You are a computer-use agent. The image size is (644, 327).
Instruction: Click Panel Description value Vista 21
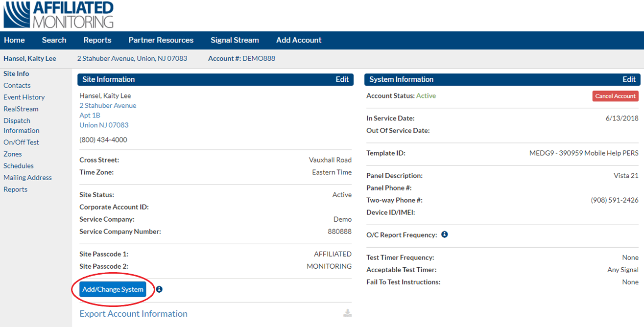[x=626, y=175]
